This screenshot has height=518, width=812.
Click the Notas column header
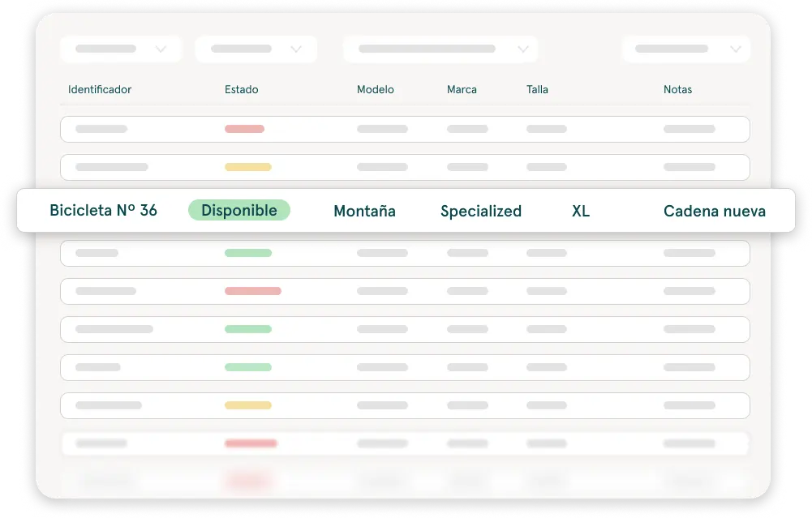677,89
